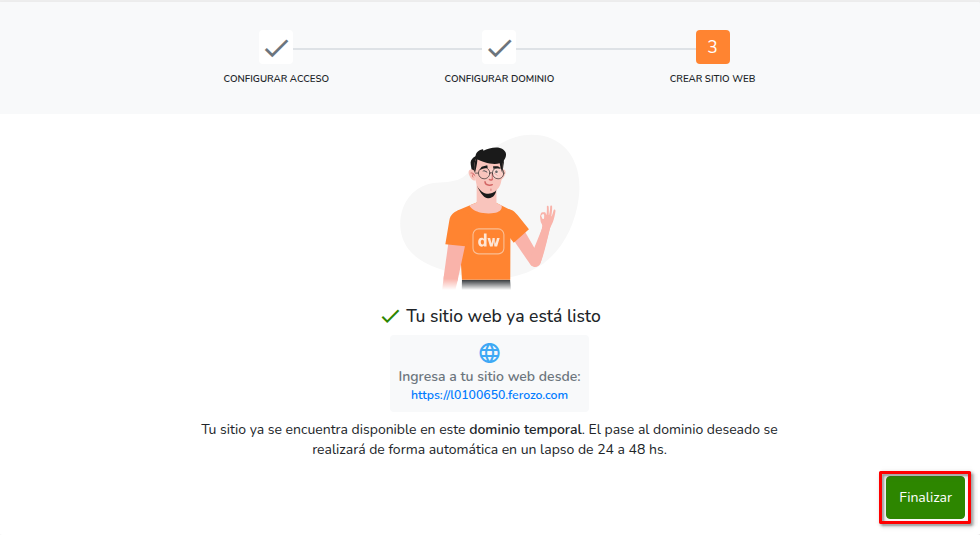Click the dw logo on the shirt
The image size is (980, 535).
[488, 241]
